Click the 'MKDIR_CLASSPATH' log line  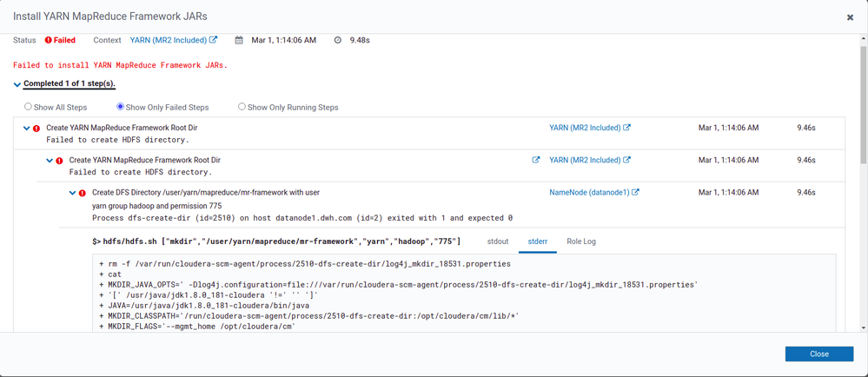pyautogui.click(x=309, y=316)
